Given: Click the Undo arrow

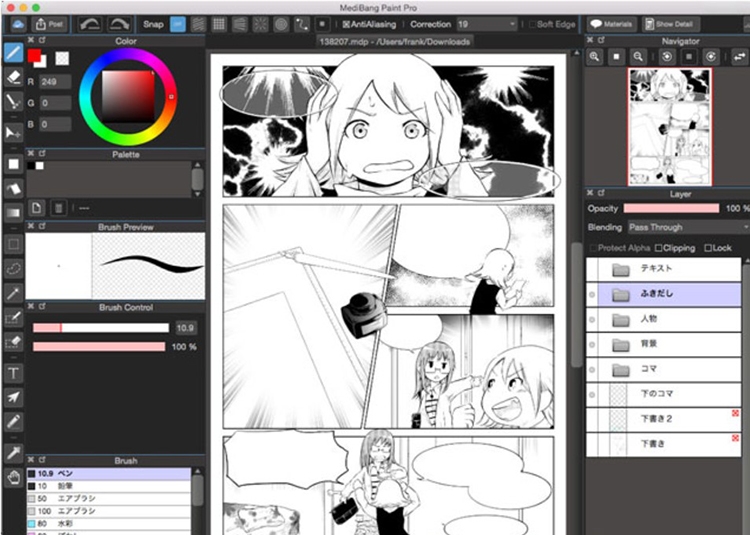Looking at the screenshot, I should click(x=89, y=24).
